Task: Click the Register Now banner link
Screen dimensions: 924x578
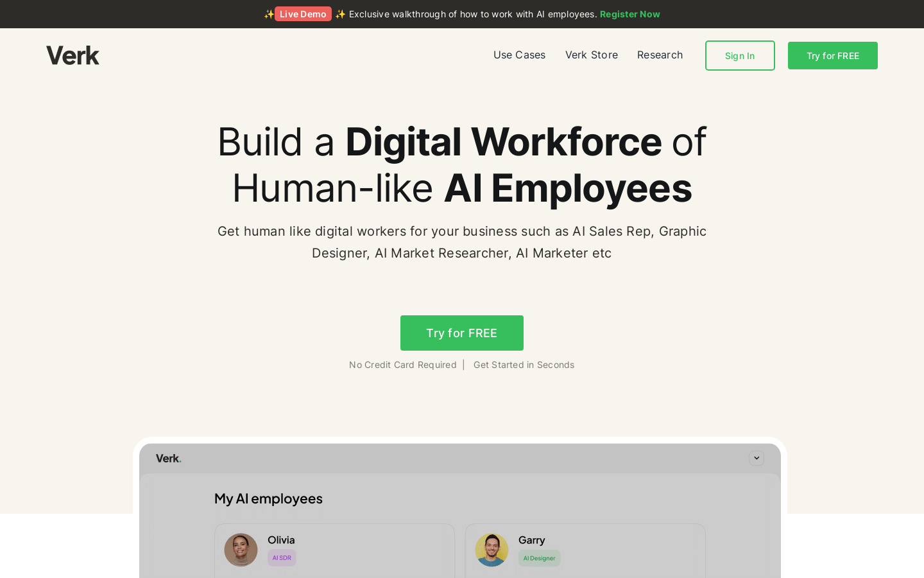Action: [630, 14]
